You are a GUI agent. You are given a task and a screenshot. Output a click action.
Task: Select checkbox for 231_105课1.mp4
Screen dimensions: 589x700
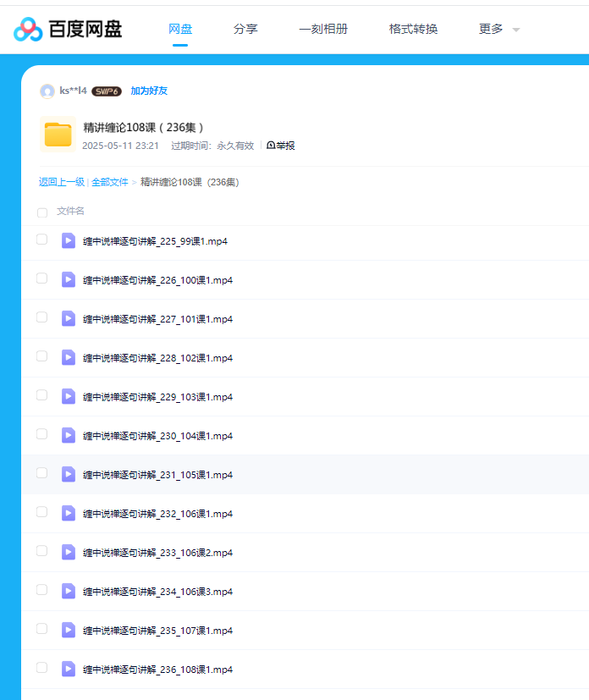click(41, 473)
